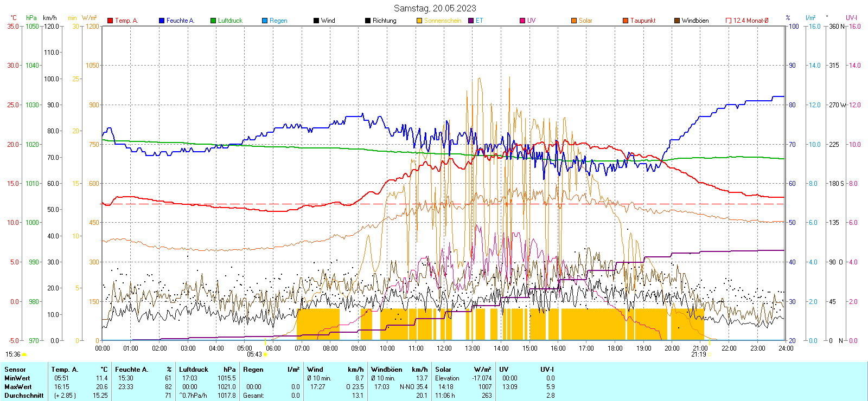Click the 12:00 label on time axis
This screenshot has height=401, width=868.
click(x=444, y=348)
